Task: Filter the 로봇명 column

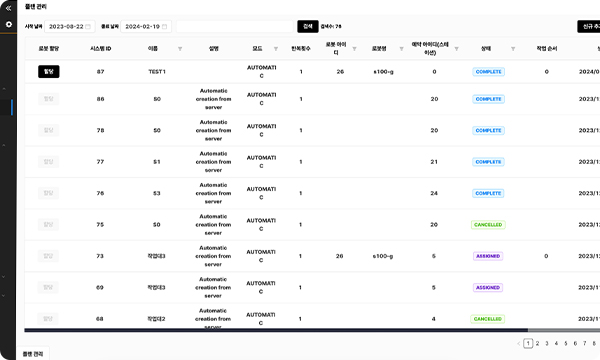Action: pyautogui.click(x=401, y=49)
